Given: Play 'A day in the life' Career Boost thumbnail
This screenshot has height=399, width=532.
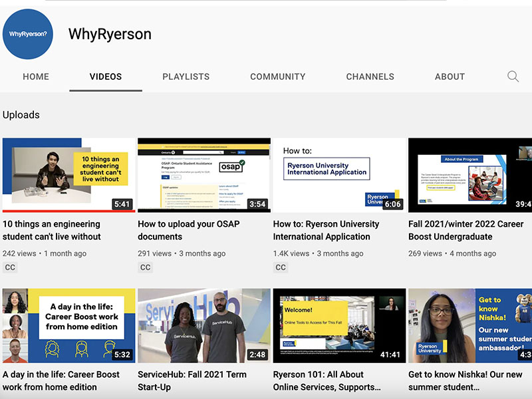Looking at the screenshot, I should pos(68,325).
